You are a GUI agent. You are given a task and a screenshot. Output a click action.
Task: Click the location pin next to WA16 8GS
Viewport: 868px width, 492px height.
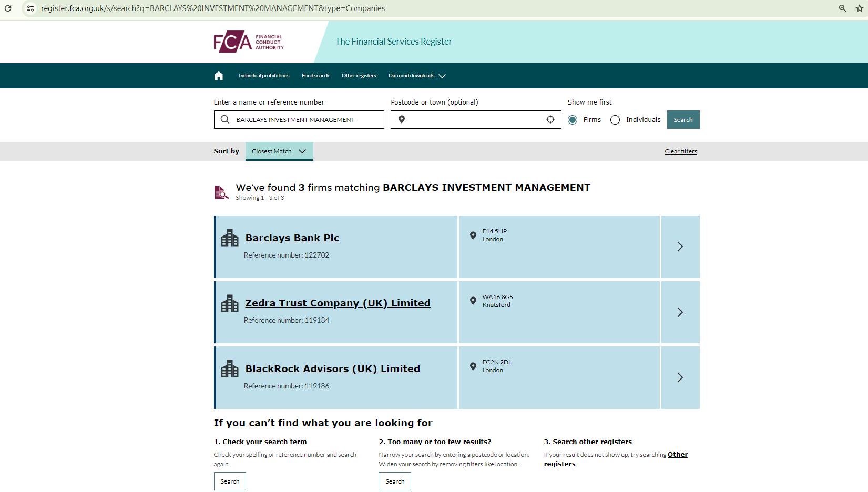coord(473,301)
